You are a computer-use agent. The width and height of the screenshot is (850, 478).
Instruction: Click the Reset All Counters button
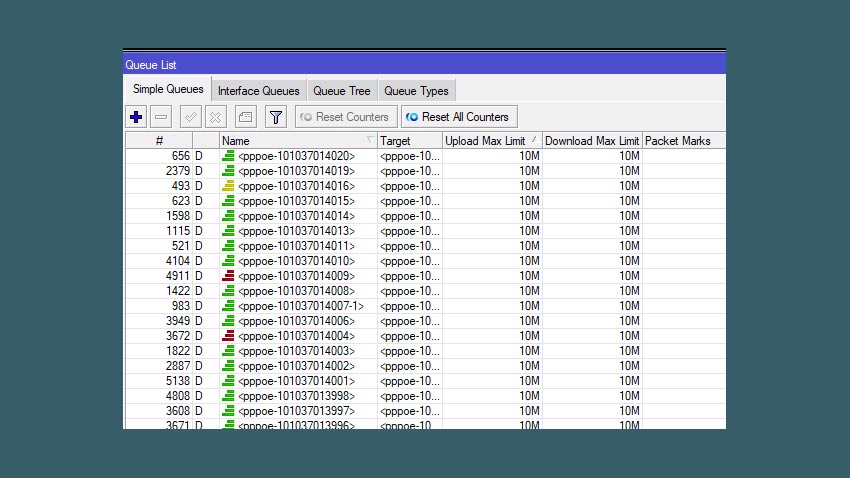459,117
